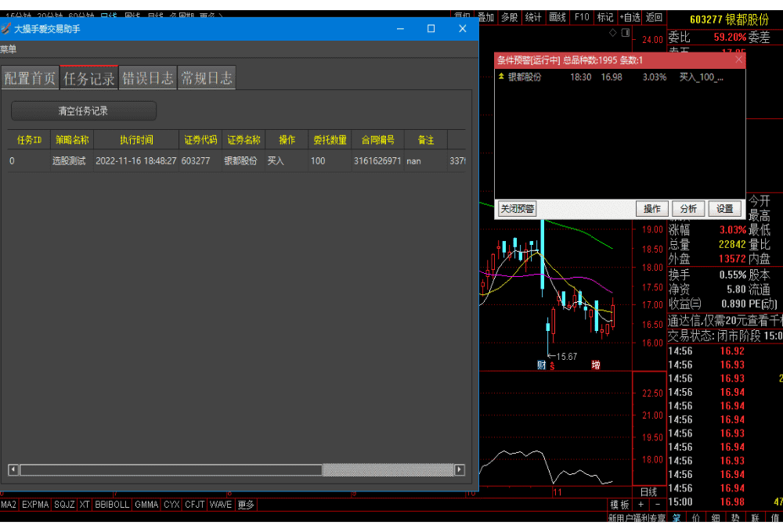Open the 模板 template selector
783x532 pixels.
tap(619, 505)
